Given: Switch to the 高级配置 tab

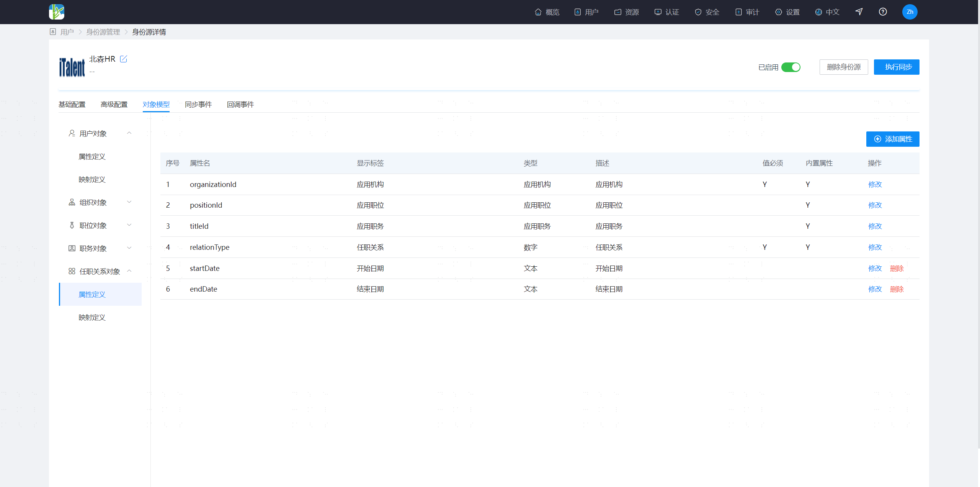Looking at the screenshot, I should click(114, 105).
